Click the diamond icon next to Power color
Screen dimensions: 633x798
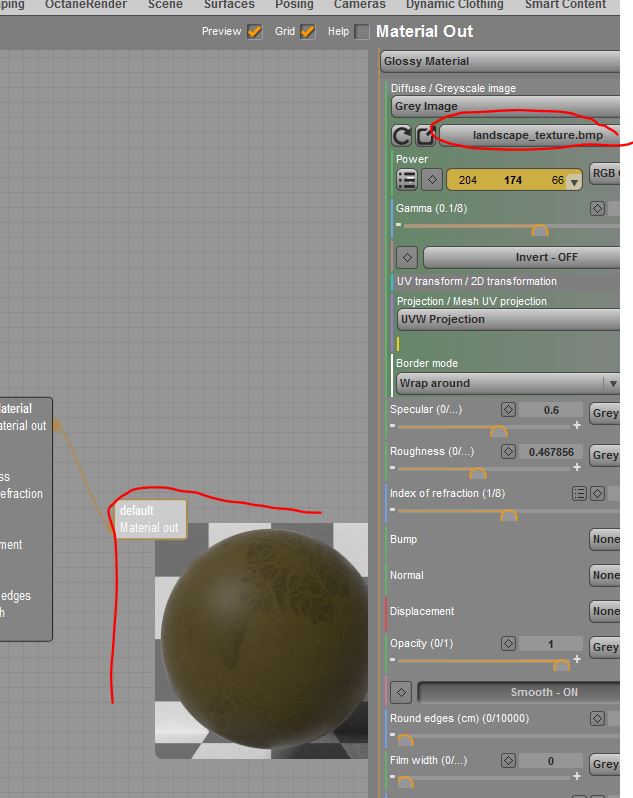coord(432,180)
